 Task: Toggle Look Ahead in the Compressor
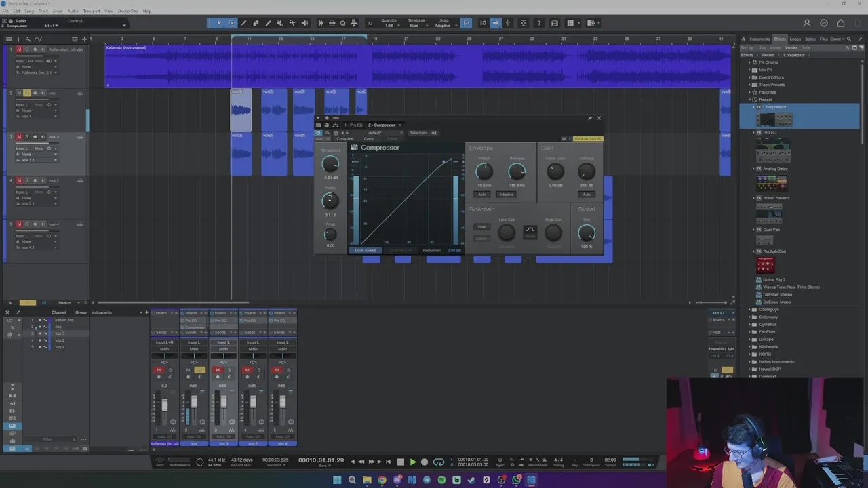[x=366, y=251]
